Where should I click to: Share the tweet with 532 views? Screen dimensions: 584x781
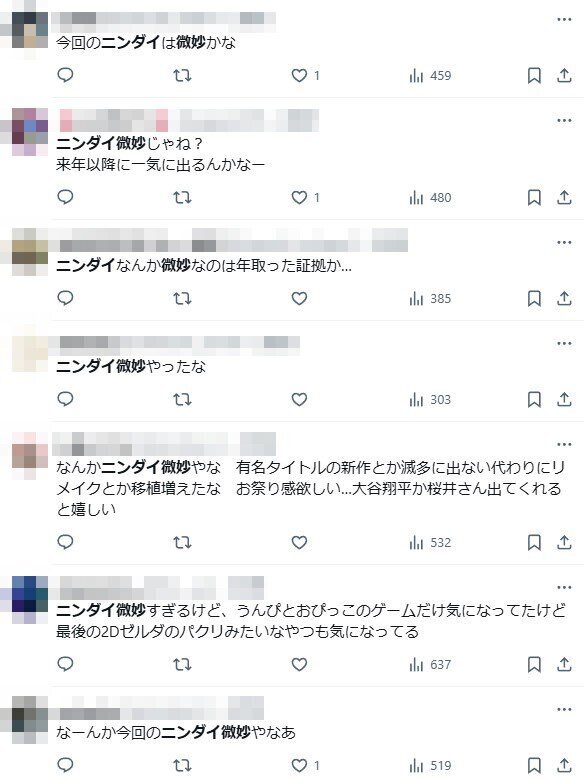click(564, 542)
